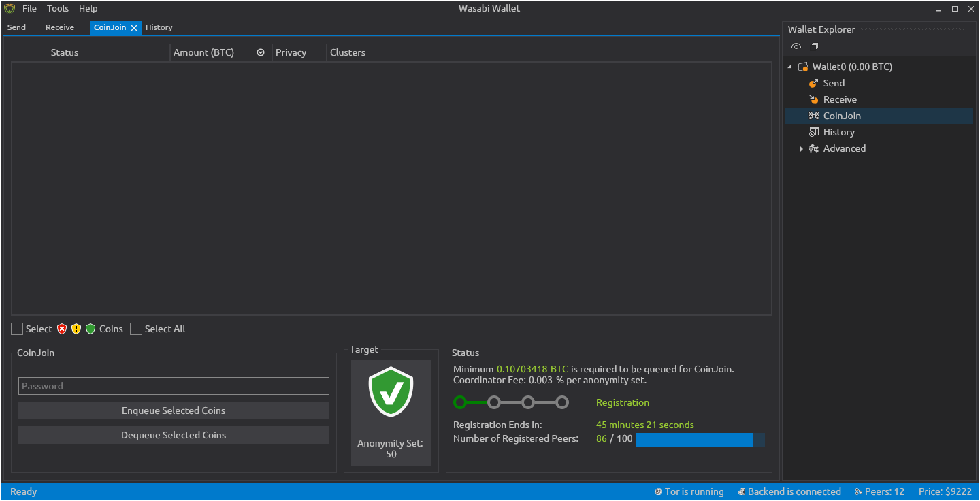Select the CoinJoin tab label

click(110, 27)
